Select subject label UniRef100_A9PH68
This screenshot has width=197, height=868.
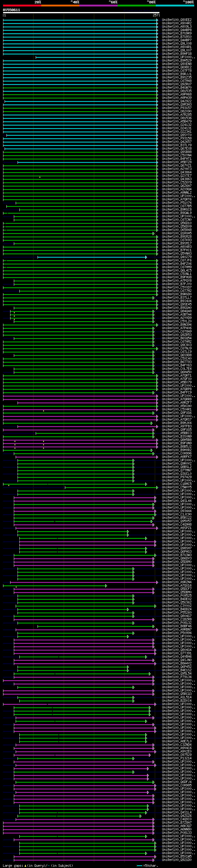tap(177, 94)
